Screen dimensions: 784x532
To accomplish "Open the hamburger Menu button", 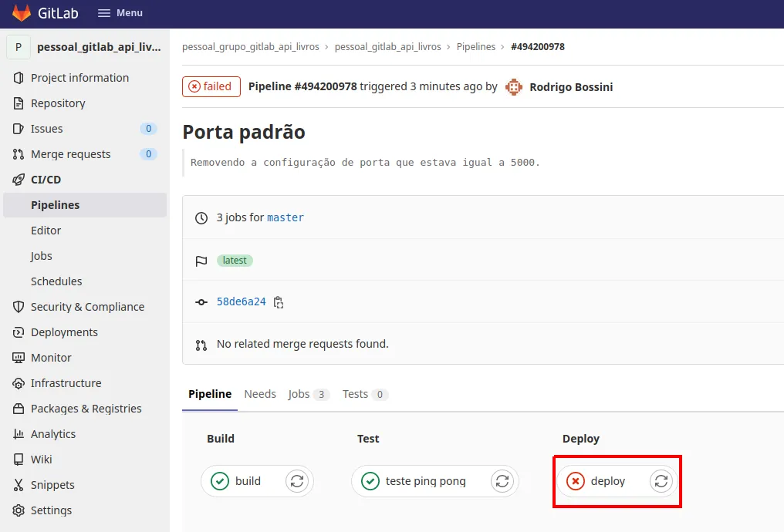I will click(x=120, y=13).
